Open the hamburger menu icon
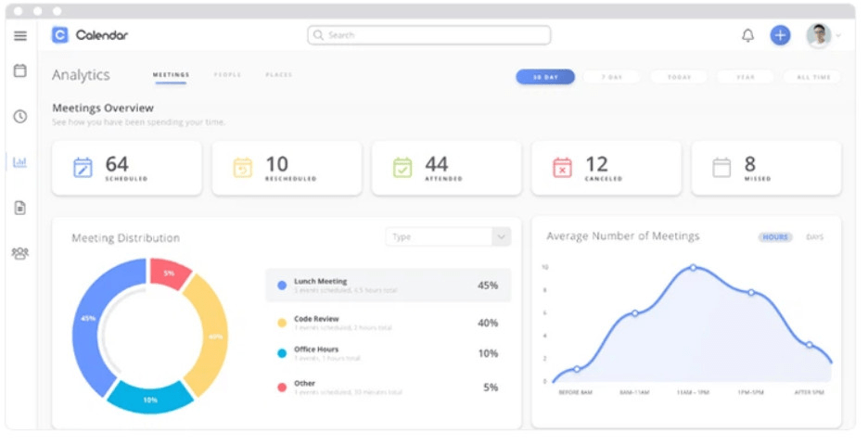Screen dimensions: 868x445 20,36
